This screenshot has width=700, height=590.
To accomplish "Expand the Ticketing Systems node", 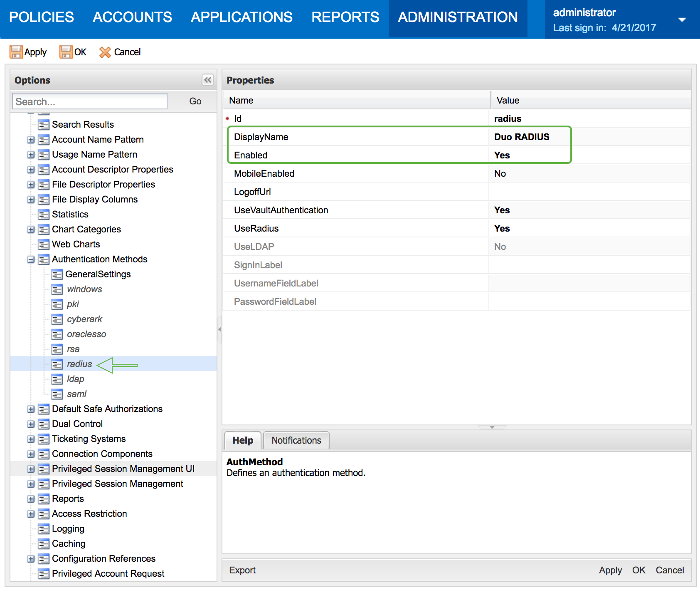I will coord(31,439).
